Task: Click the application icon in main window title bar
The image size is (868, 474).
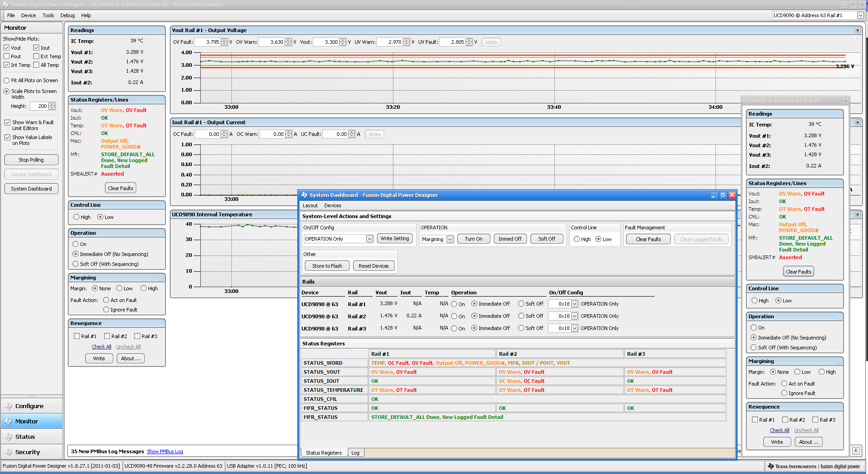Action: coord(5,5)
